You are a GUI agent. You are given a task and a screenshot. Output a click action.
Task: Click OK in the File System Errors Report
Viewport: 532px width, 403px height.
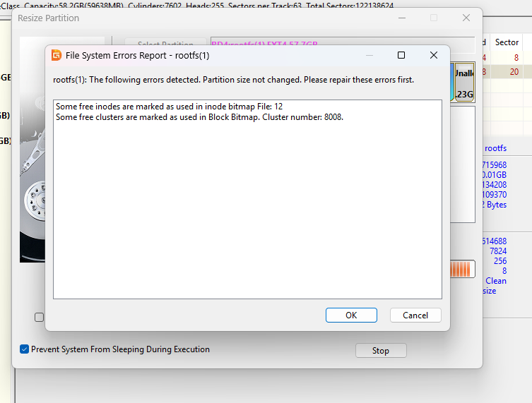pos(351,315)
